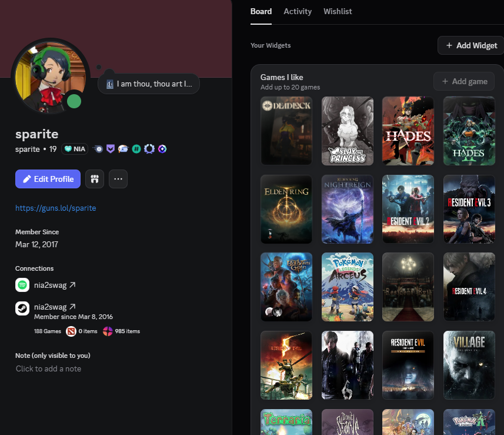
Task: Click the '188 Games' Steam stat
Action: tap(48, 331)
